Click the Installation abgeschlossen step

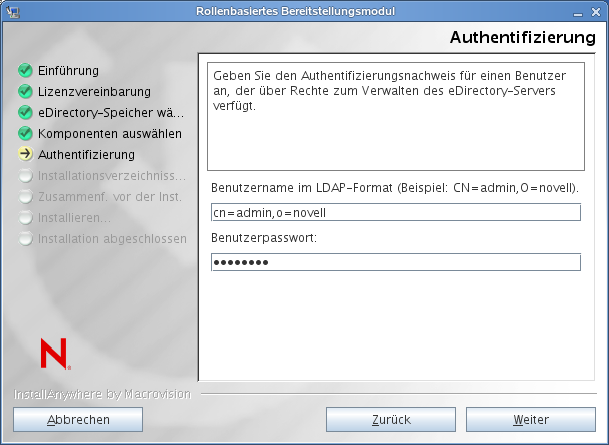click(112, 239)
